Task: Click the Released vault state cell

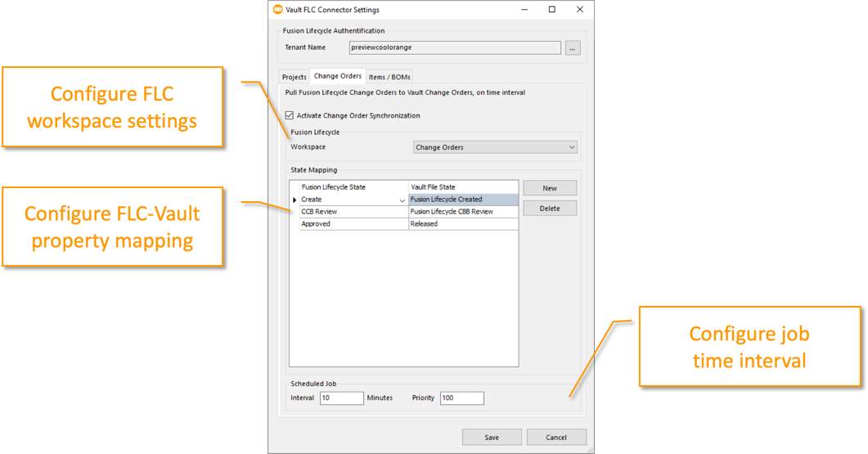Action: pyautogui.click(x=463, y=224)
